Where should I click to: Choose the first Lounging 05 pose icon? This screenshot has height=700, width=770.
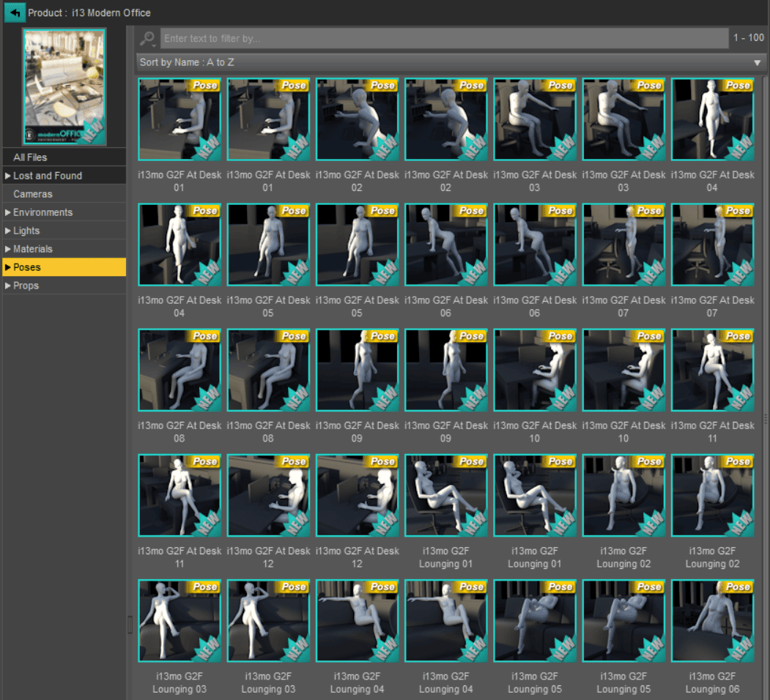click(535, 621)
